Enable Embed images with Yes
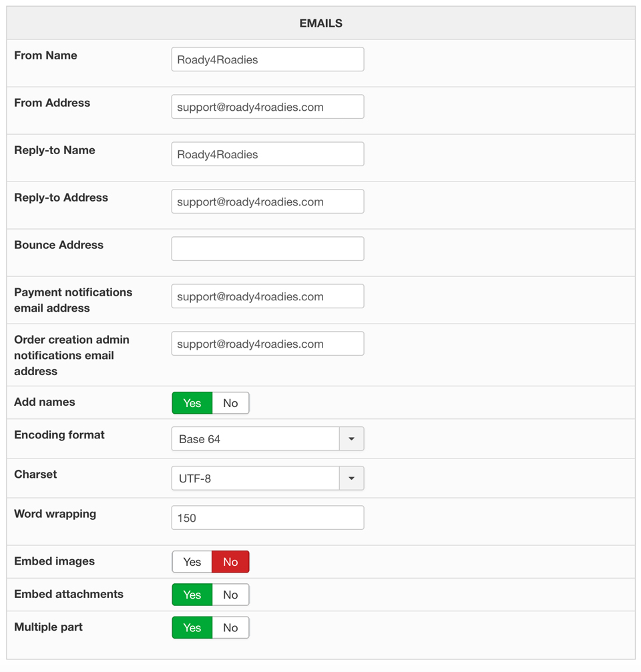The width and height of the screenshot is (641, 672). click(192, 562)
